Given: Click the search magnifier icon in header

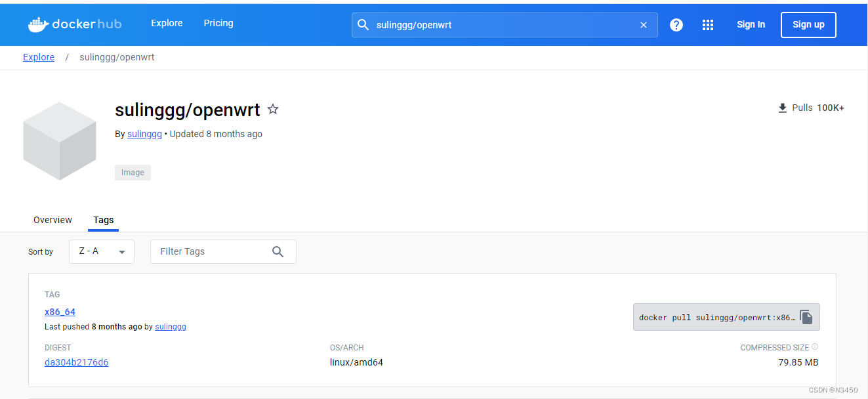Looking at the screenshot, I should [363, 25].
